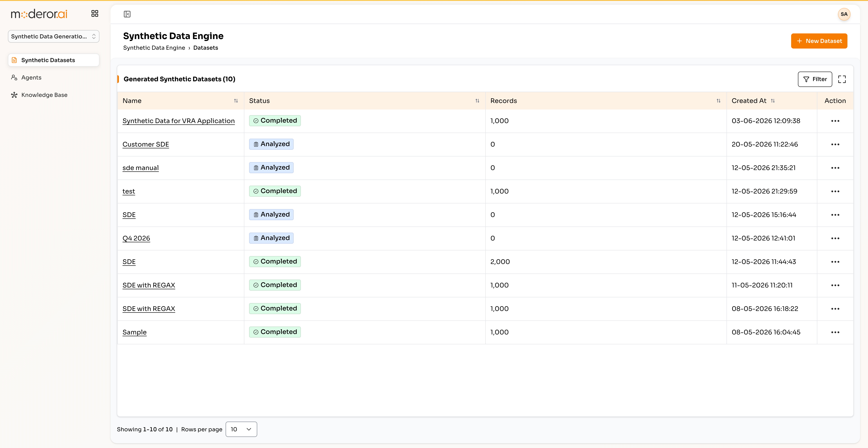Viewport: 868px width, 448px height.
Task: Open SDE dataset with 2,000 records
Action: tap(129, 262)
